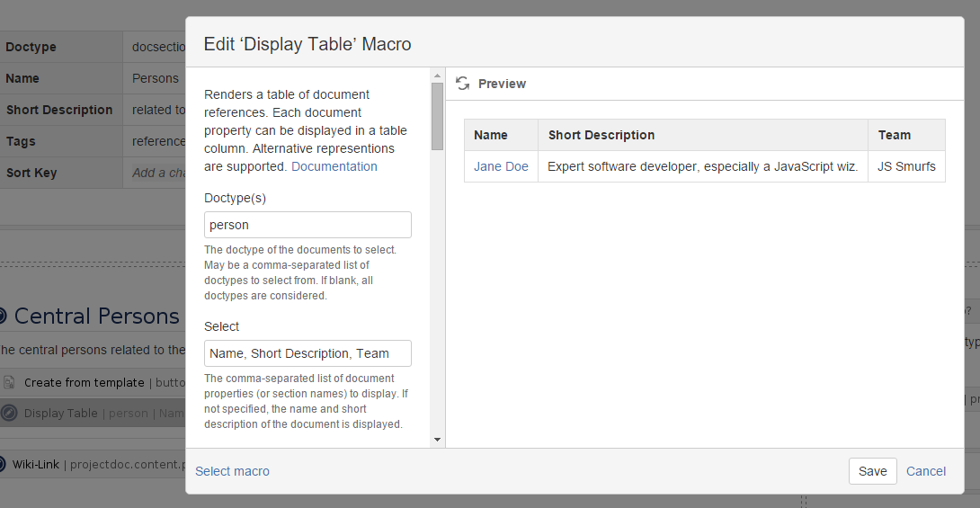Click the Create from template icon
The width and height of the screenshot is (980, 508).
[9, 382]
